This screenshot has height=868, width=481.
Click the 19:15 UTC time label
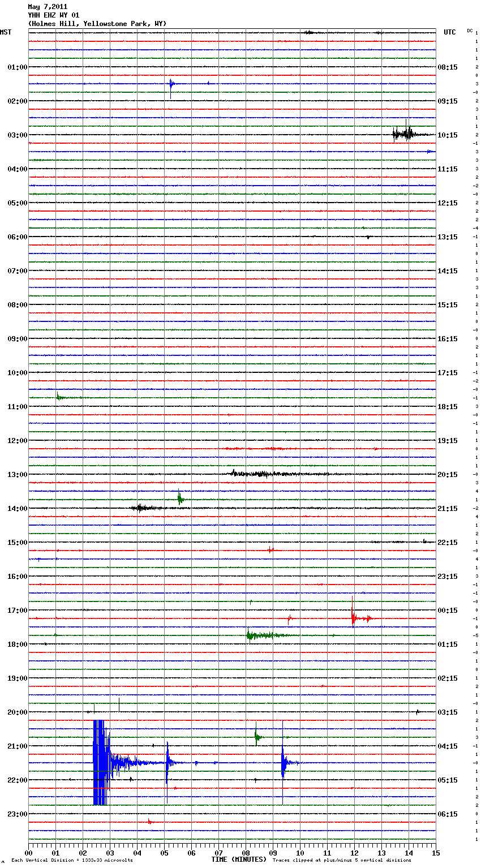[x=448, y=441]
